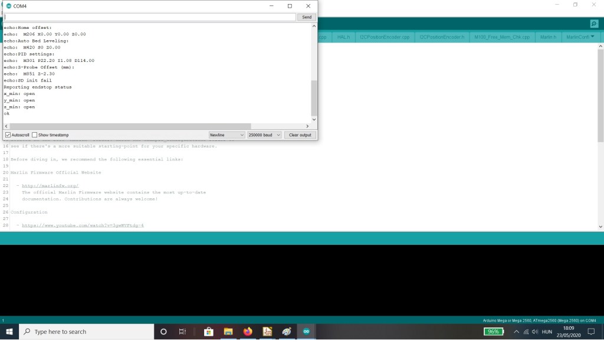This screenshot has height=364, width=604.
Task: Switch to Arduino IDE taskbar icon
Action: 306,332
